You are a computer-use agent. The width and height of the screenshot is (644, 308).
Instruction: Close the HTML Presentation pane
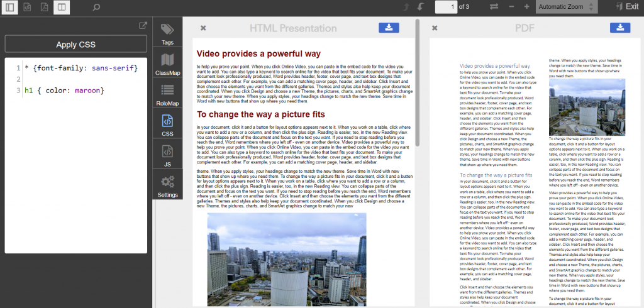coord(203,28)
